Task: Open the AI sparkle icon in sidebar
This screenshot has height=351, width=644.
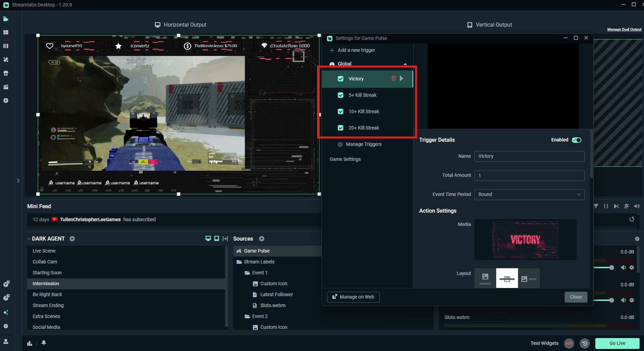Action: pos(6,312)
